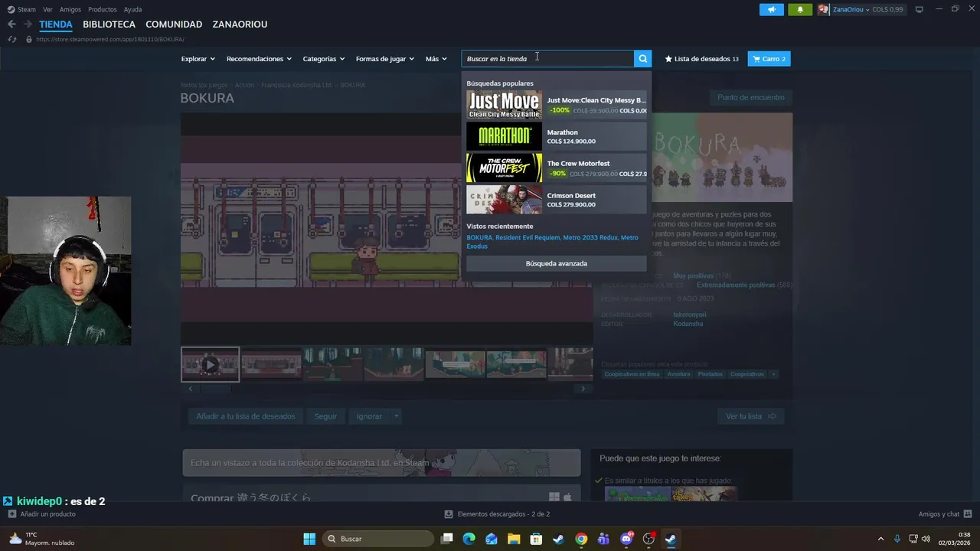Open Amigos y chat panel

pos(945,514)
